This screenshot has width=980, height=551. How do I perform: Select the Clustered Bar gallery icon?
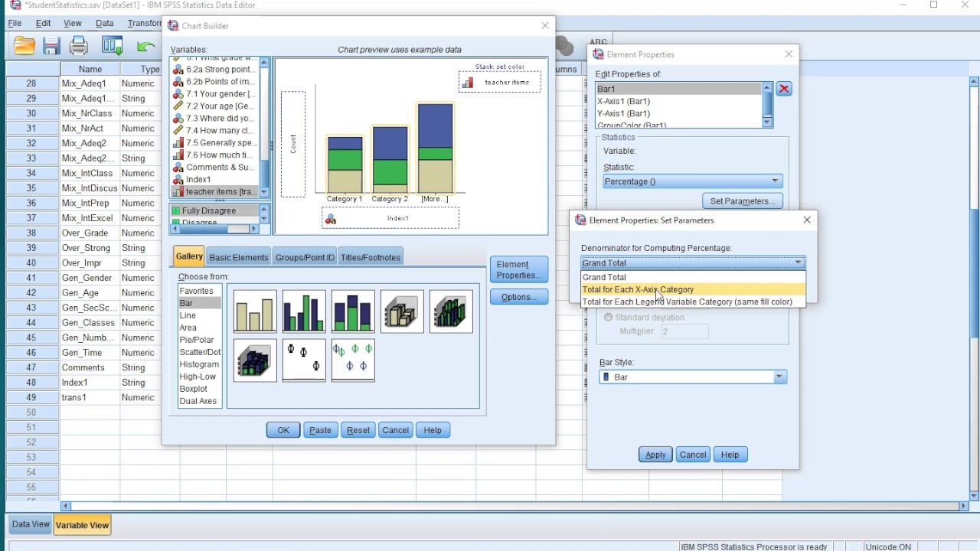click(304, 311)
